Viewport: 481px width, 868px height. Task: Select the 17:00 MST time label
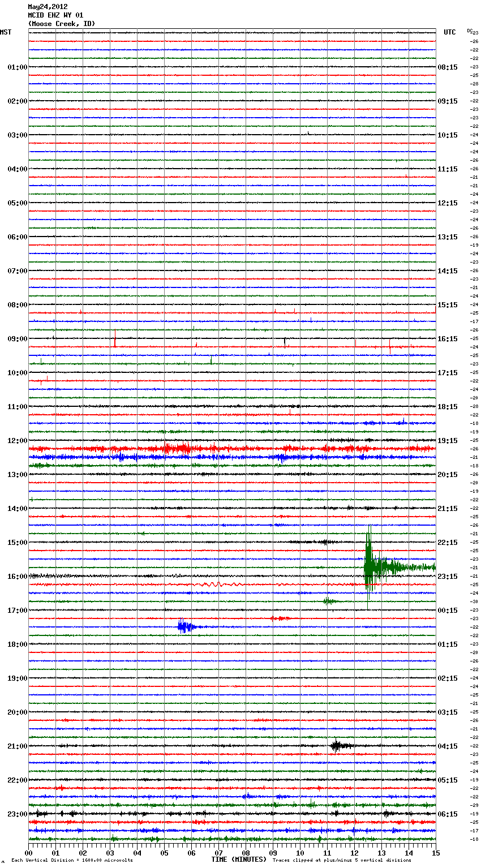[18, 611]
